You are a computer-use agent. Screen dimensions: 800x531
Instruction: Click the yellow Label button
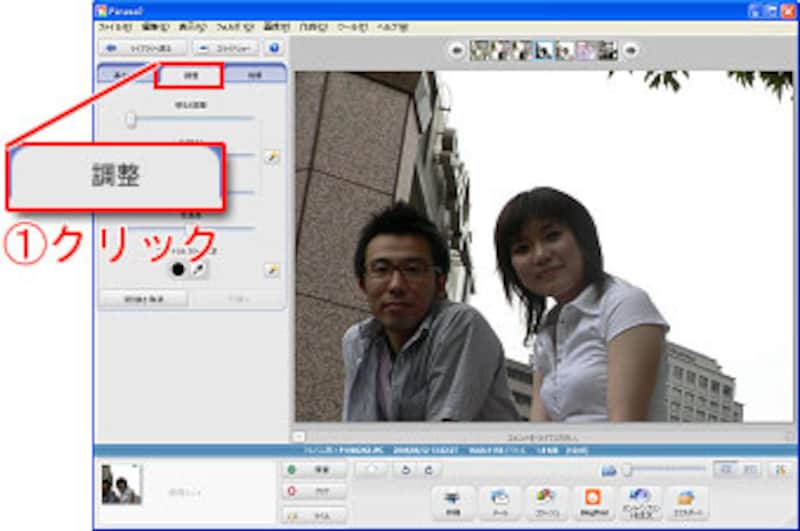point(314,516)
